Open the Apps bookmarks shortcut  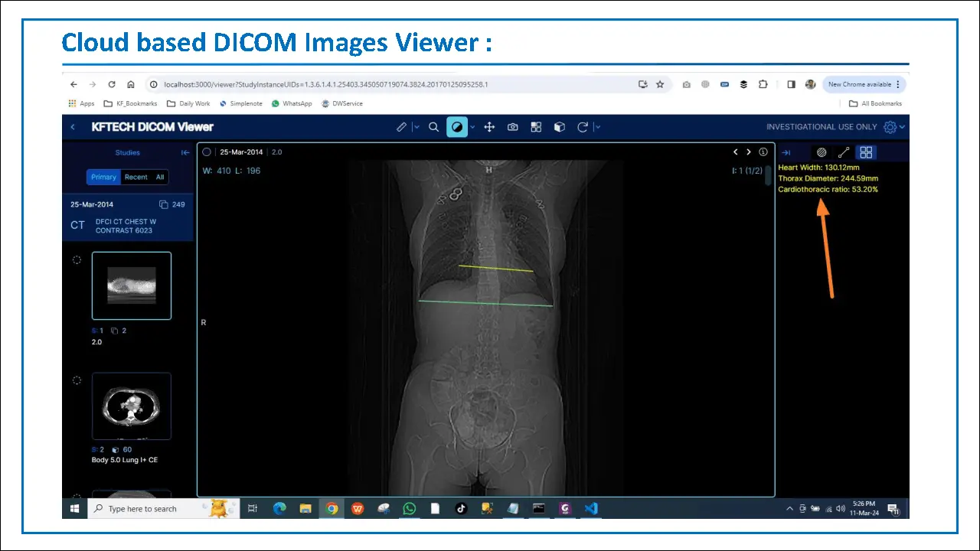(x=81, y=103)
